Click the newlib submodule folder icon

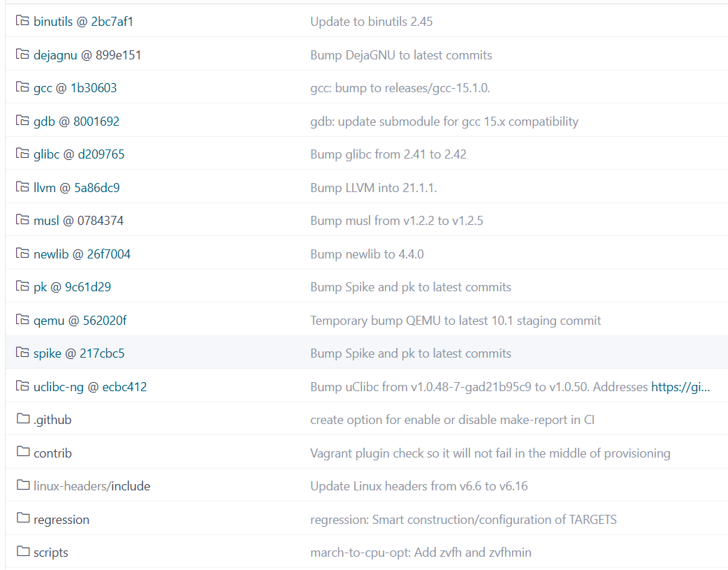pos(22,253)
